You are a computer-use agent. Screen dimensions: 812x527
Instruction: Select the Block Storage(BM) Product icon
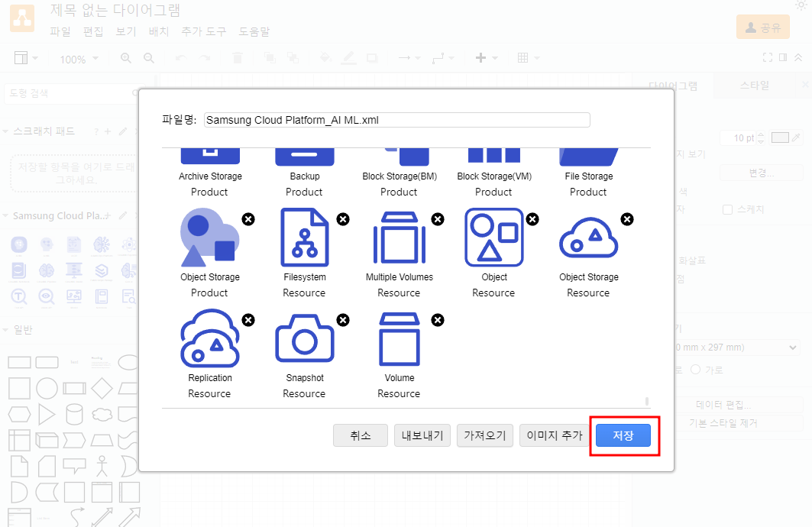click(x=407, y=157)
